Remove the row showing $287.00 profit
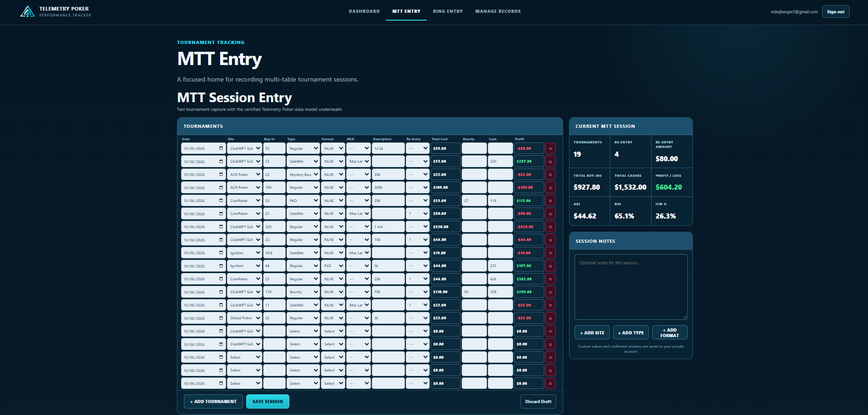This screenshot has height=415, width=868. (x=550, y=161)
